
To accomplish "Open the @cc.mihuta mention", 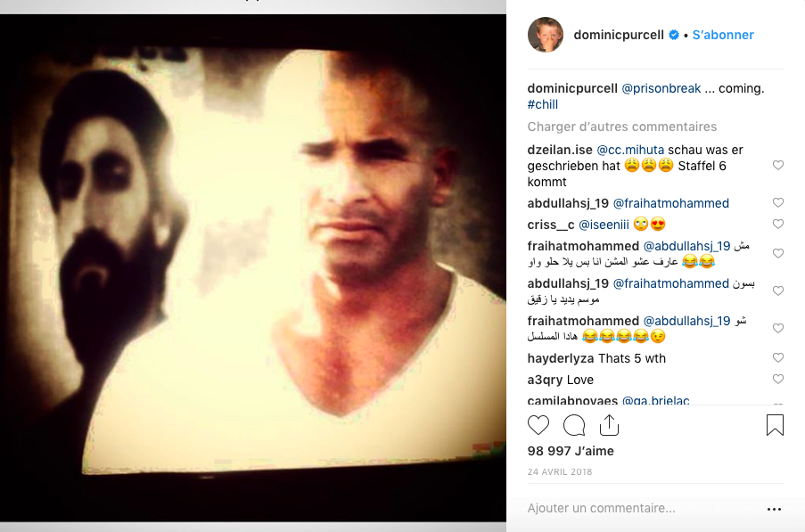I will click(630, 150).
